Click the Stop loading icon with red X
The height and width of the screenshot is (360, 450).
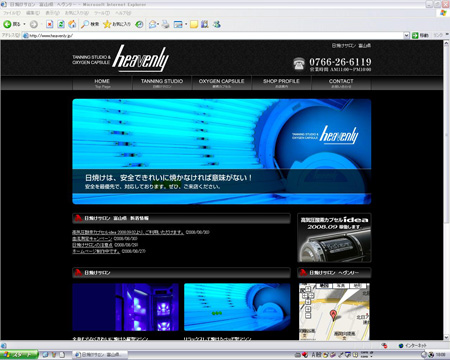(x=49, y=24)
